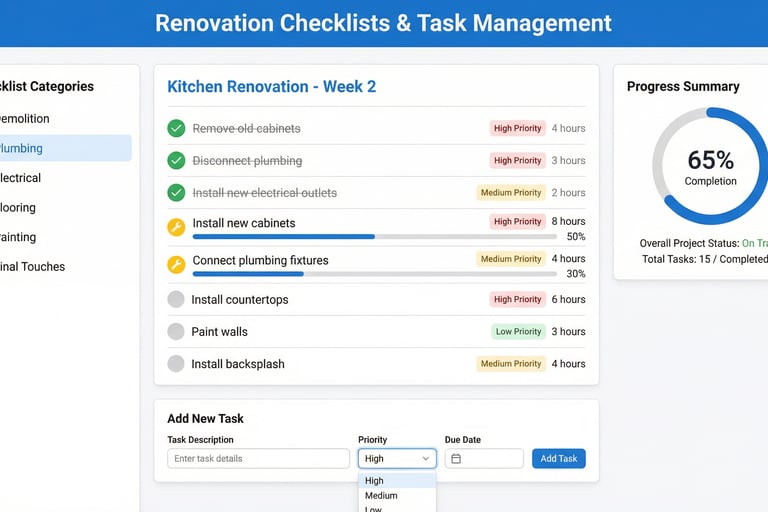This screenshot has height=512, width=768.
Task: Click the Add Task button
Action: [x=558, y=459]
